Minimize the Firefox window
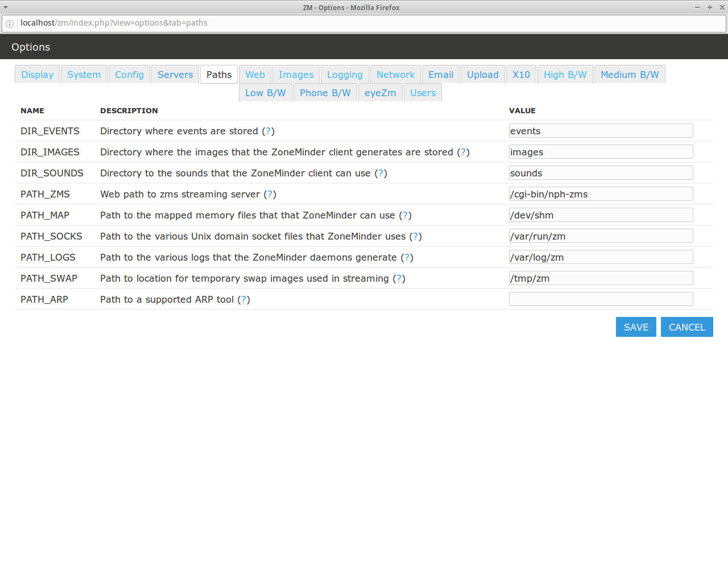 pyautogui.click(x=697, y=7)
